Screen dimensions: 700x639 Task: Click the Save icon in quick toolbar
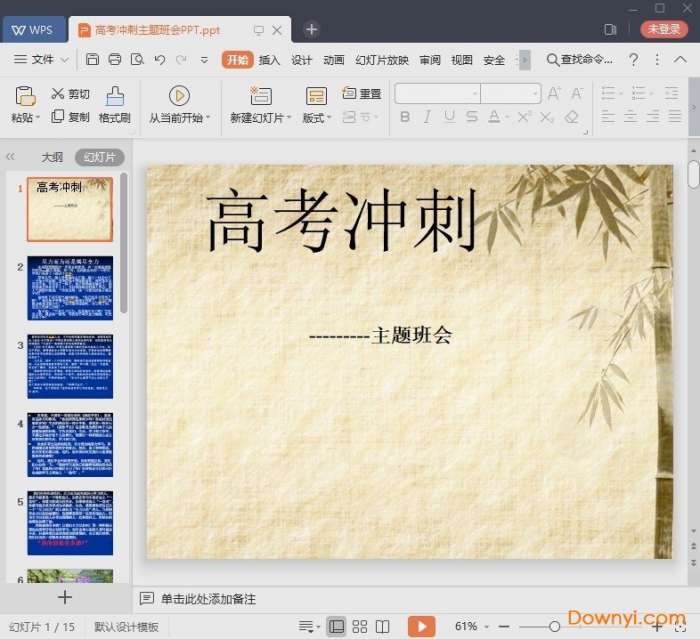(92, 60)
